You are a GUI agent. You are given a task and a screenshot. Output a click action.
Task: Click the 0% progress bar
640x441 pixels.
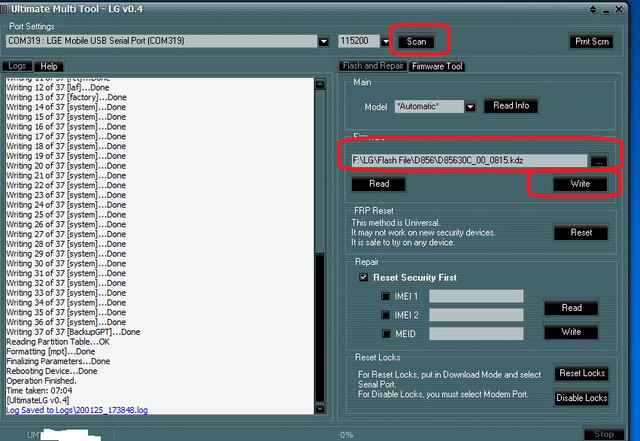[347, 435]
